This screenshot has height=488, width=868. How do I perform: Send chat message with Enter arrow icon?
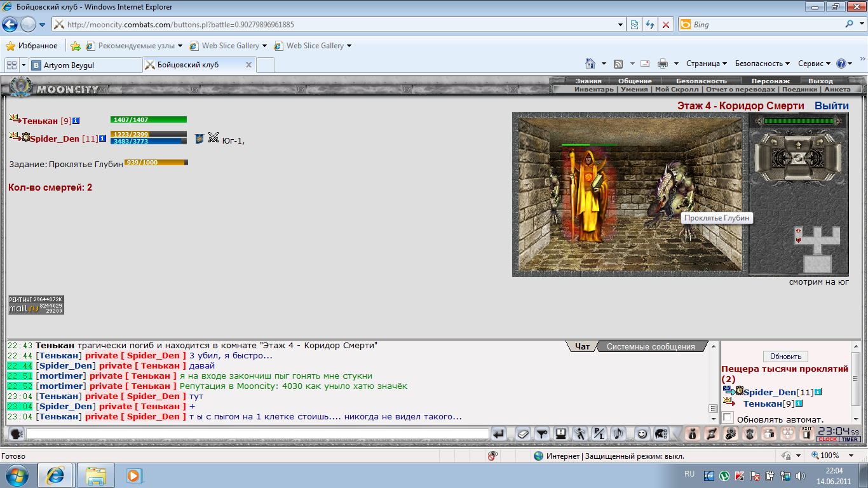[x=499, y=434]
